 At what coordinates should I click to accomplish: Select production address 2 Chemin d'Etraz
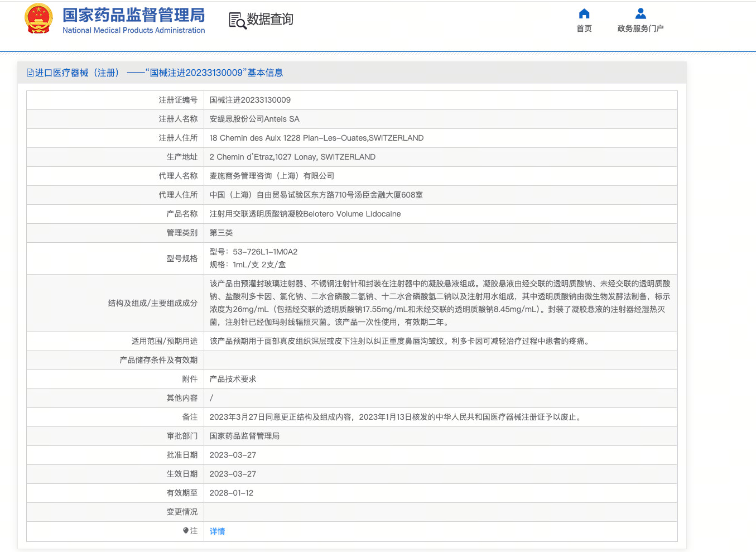tap(292, 157)
